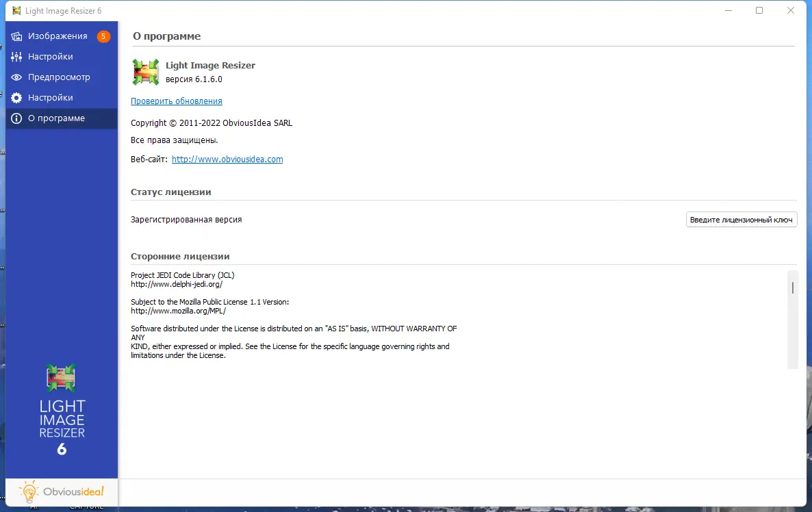Click the gear settings icon
This screenshot has width=812, height=512.
pos(16,97)
